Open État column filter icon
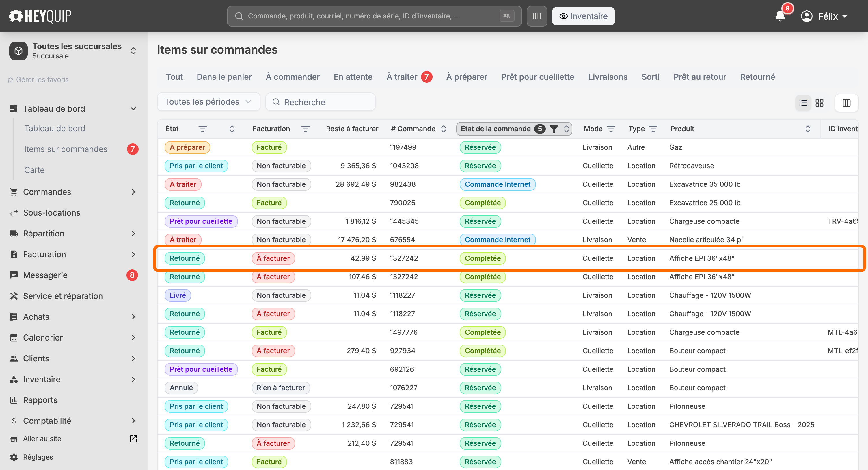This screenshot has width=868, height=470. (202, 129)
